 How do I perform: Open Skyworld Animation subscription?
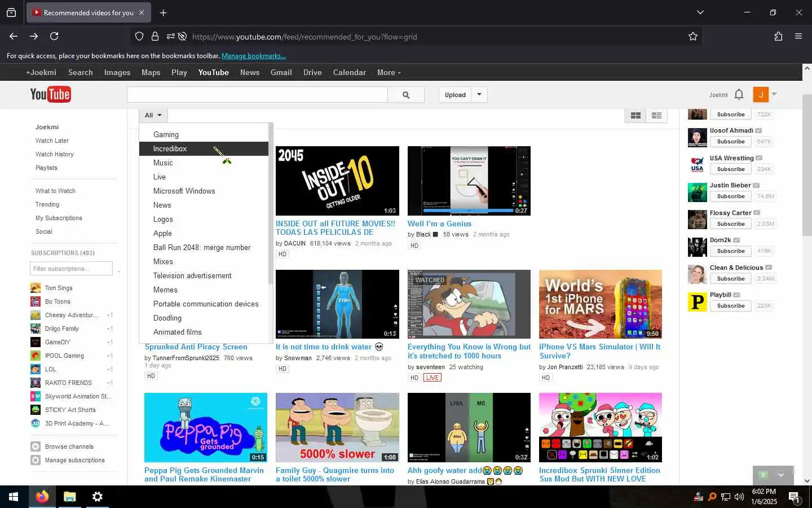[x=78, y=396]
